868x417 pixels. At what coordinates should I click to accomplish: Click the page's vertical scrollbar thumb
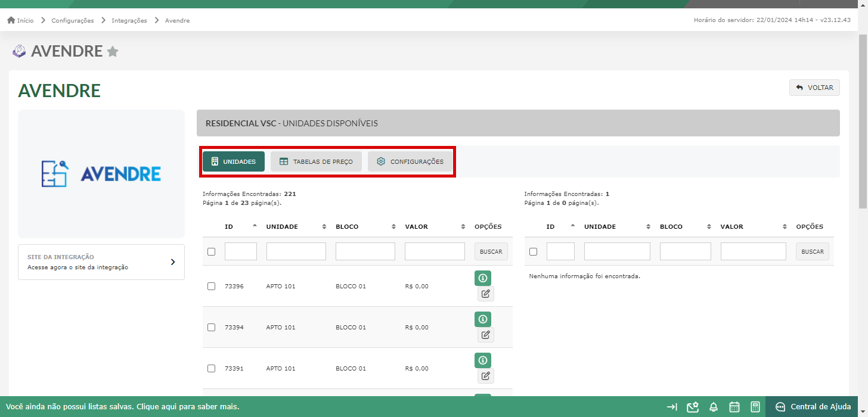point(863,122)
